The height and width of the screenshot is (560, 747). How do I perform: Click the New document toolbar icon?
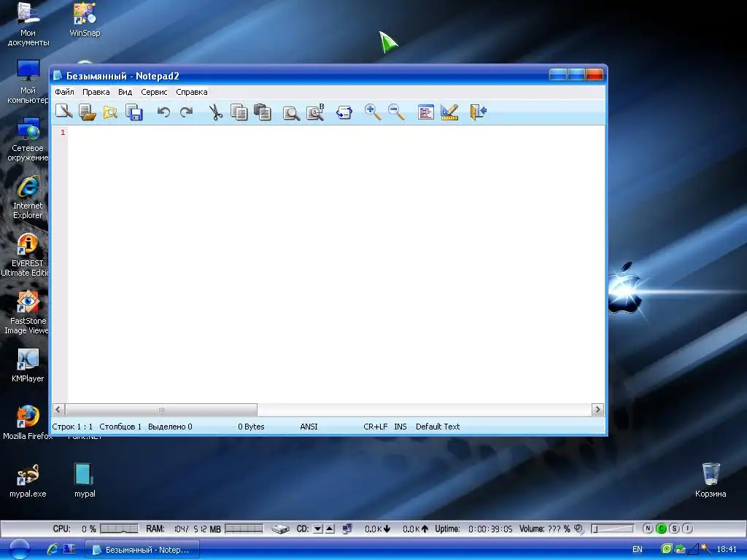64,112
